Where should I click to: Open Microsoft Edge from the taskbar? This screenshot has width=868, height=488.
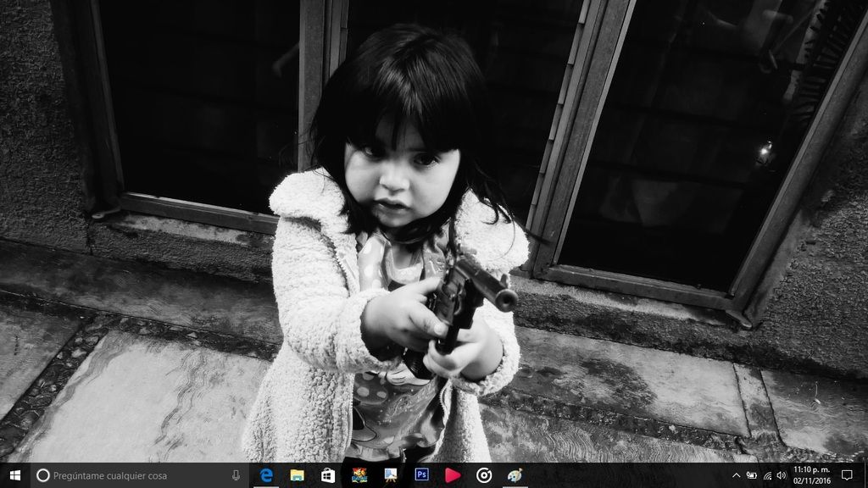(x=266, y=475)
